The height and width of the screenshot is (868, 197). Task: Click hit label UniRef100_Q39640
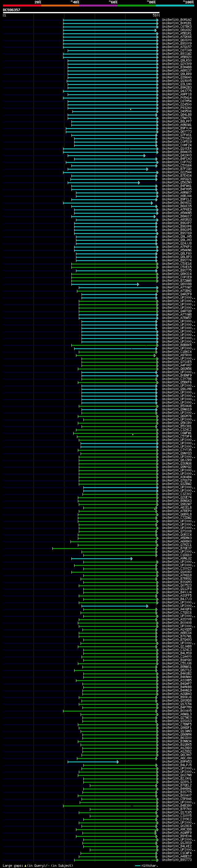(x=177, y=78)
